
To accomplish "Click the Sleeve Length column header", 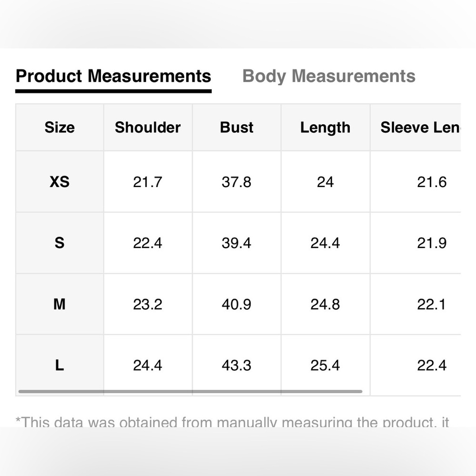I will pos(420,127).
